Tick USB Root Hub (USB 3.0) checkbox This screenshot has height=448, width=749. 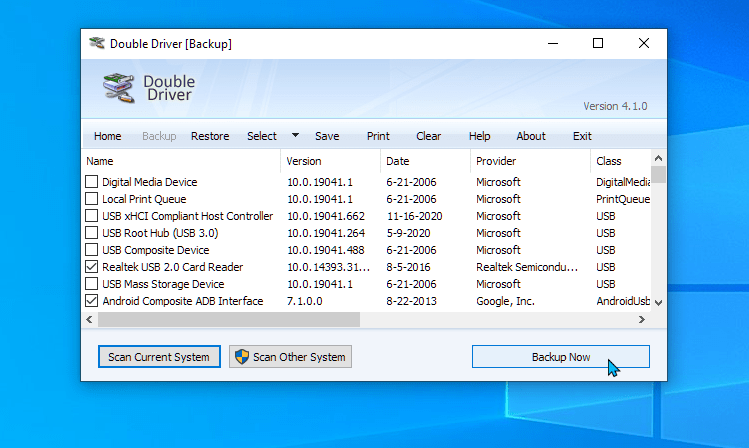[91, 233]
